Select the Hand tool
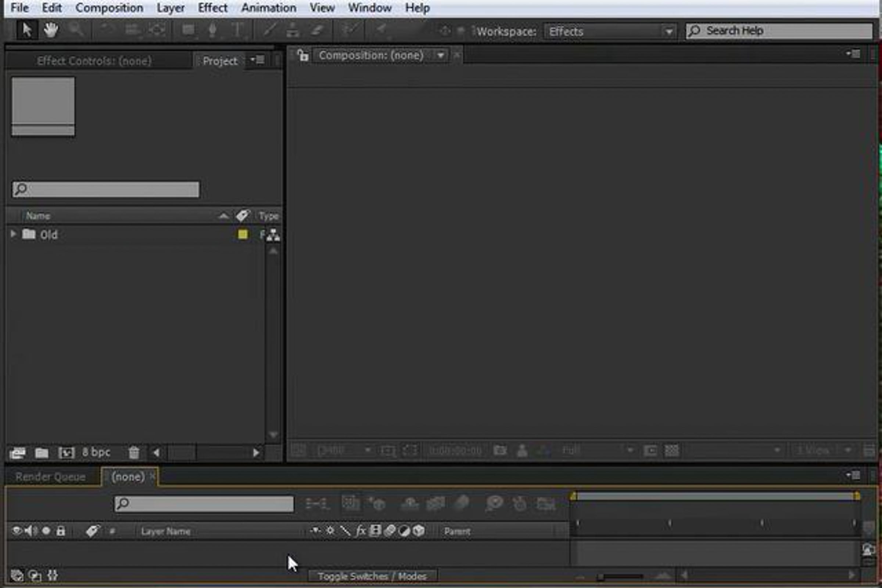Viewport: 882px width, 588px height. (51, 30)
